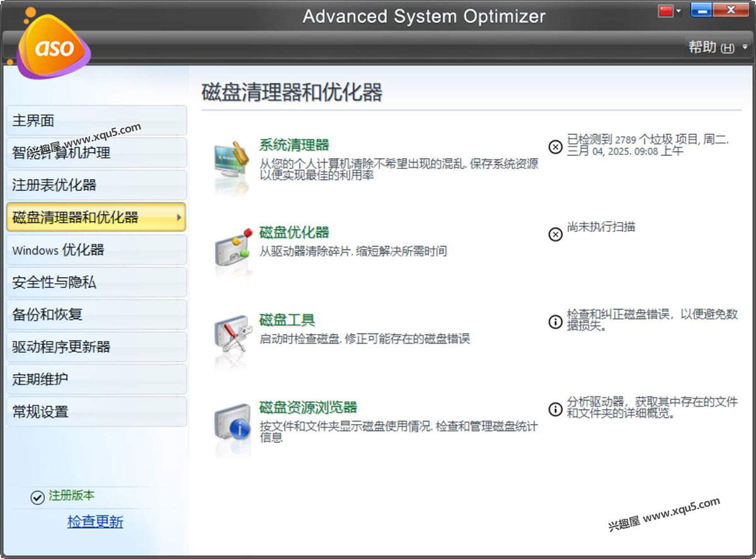Open the 帮助 (H) menu
The width and height of the screenshot is (756, 559).
[711, 47]
